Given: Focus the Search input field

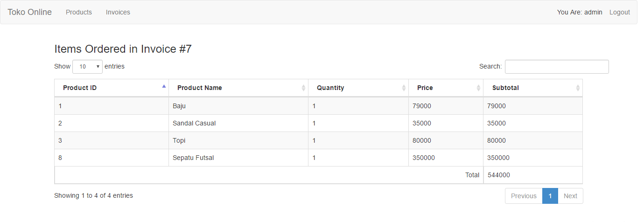Looking at the screenshot, I should click(x=557, y=67).
